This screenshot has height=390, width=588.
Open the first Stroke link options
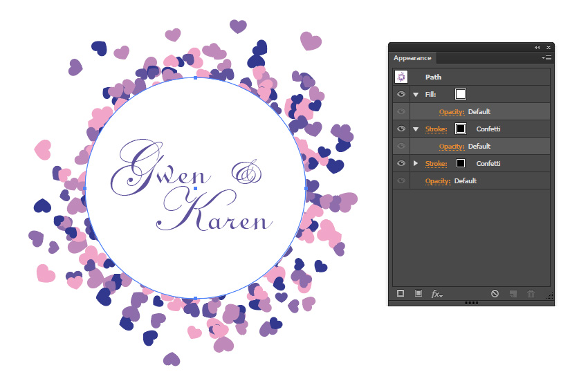[x=436, y=129]
